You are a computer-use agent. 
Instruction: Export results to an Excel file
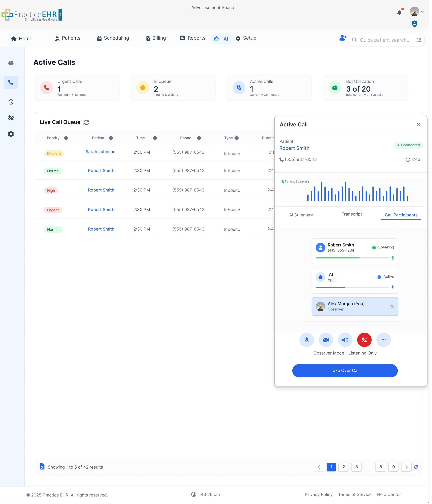click(x=42, y=466)
